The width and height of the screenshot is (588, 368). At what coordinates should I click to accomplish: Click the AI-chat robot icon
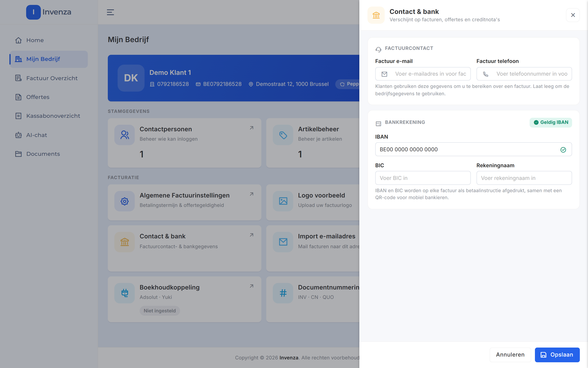[18, 135]
